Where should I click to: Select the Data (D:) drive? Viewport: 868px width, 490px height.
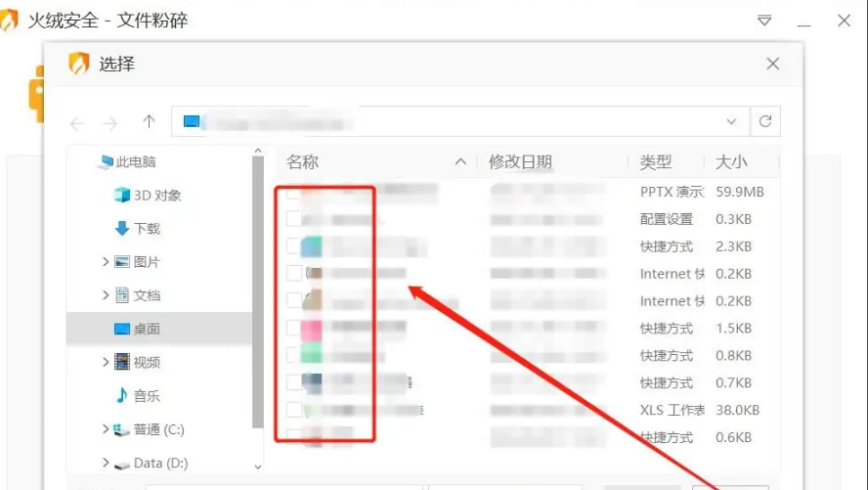[x=161, y=463]
